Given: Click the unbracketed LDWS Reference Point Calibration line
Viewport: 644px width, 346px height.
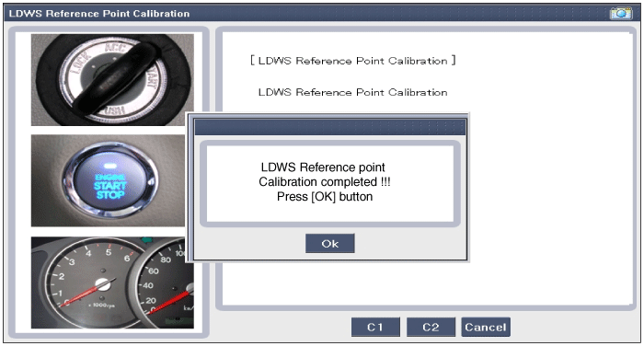Looking at the screenshot, I should pyautogui.click(x=352, y=92).
